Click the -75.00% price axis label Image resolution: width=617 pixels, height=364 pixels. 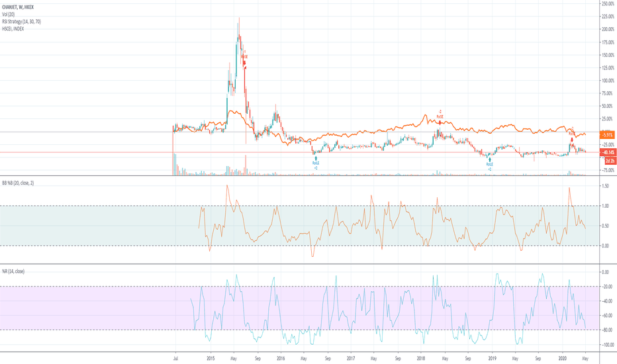[x=608, y=170]
